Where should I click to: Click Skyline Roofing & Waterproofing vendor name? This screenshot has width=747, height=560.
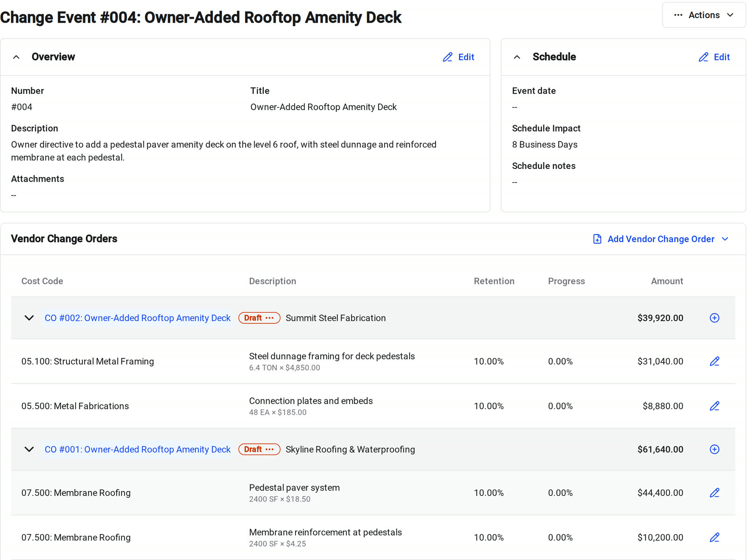coord(350,449)
